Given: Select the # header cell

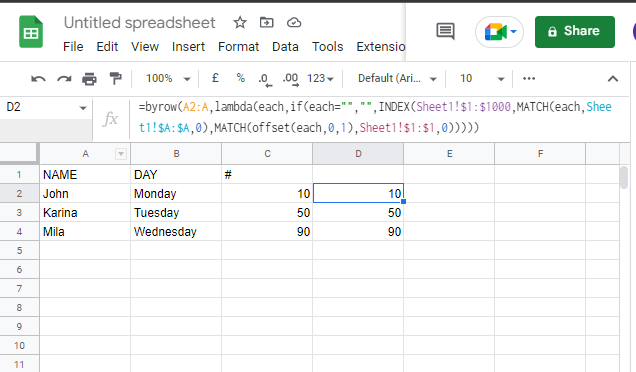Looking at the screenshot, I should click(267, 174).
